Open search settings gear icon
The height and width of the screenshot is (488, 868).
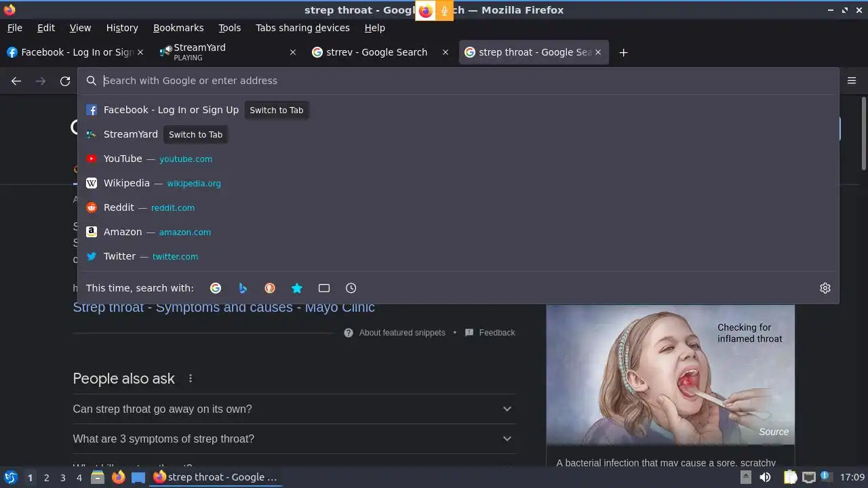tap(825, 288)
